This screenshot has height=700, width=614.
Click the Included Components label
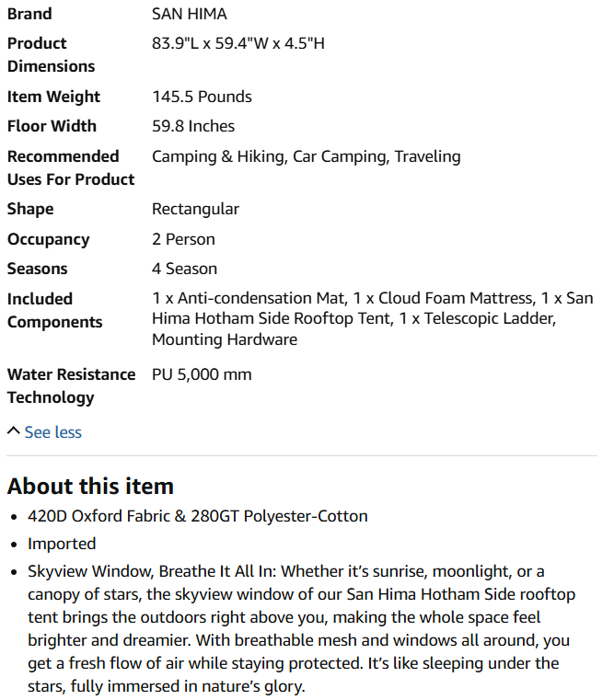click(54, 310)
